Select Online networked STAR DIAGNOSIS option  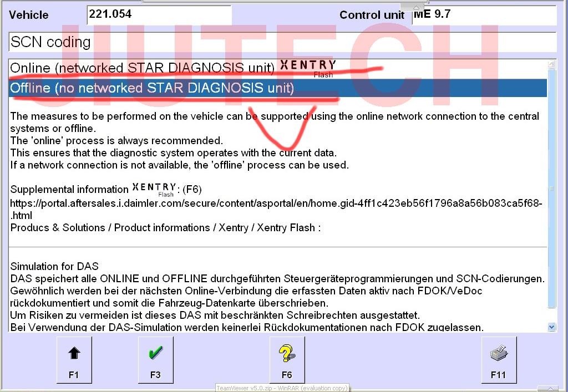tap(142, 68)
